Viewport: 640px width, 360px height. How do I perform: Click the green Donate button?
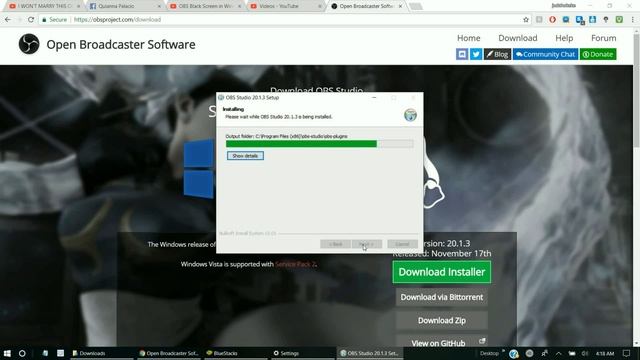click(x=598, y=54)
